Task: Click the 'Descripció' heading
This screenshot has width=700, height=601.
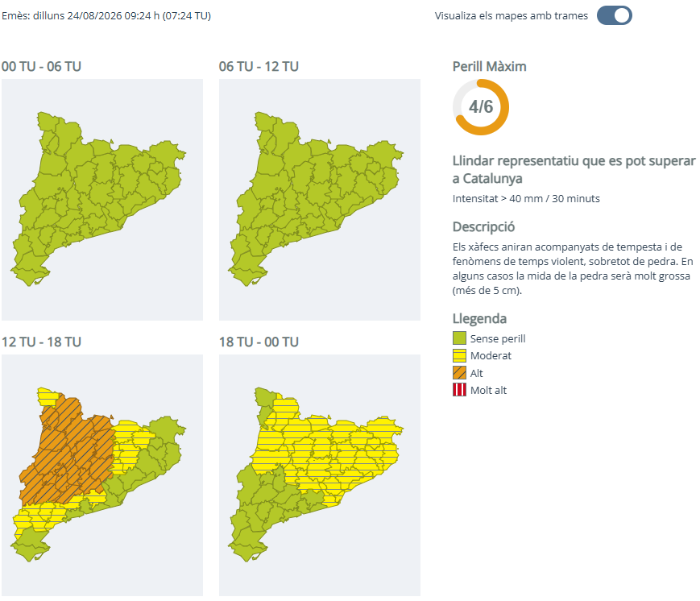Action: (x=483, y=227)
